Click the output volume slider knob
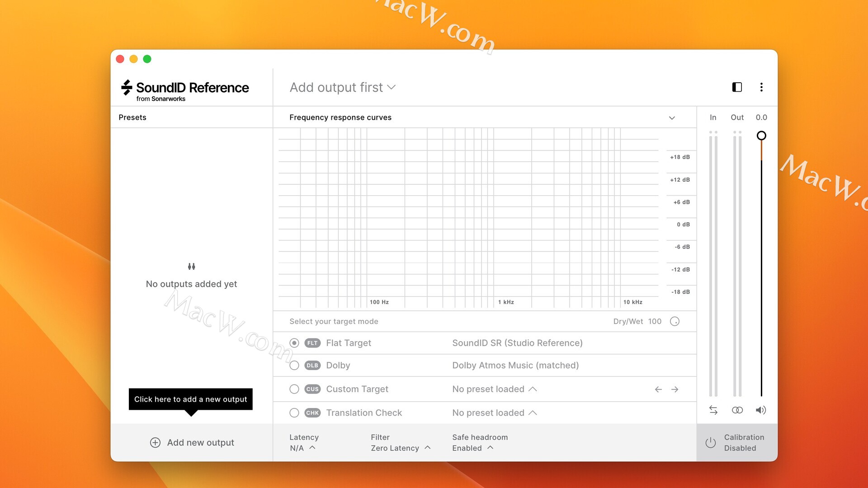The height and width of the screenshot is (488, 868). pos(761,136)
